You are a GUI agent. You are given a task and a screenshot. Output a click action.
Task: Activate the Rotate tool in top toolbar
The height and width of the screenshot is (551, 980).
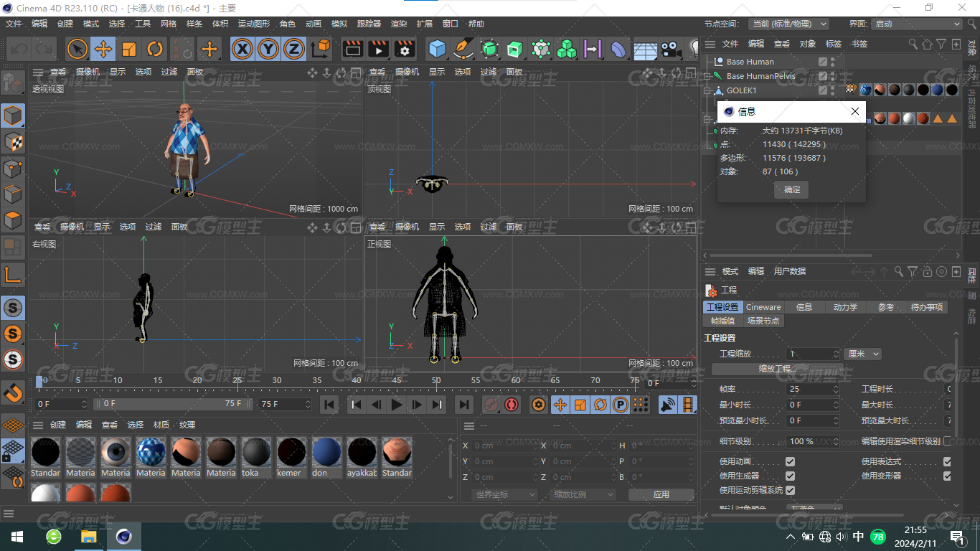(x=155, y=49)
